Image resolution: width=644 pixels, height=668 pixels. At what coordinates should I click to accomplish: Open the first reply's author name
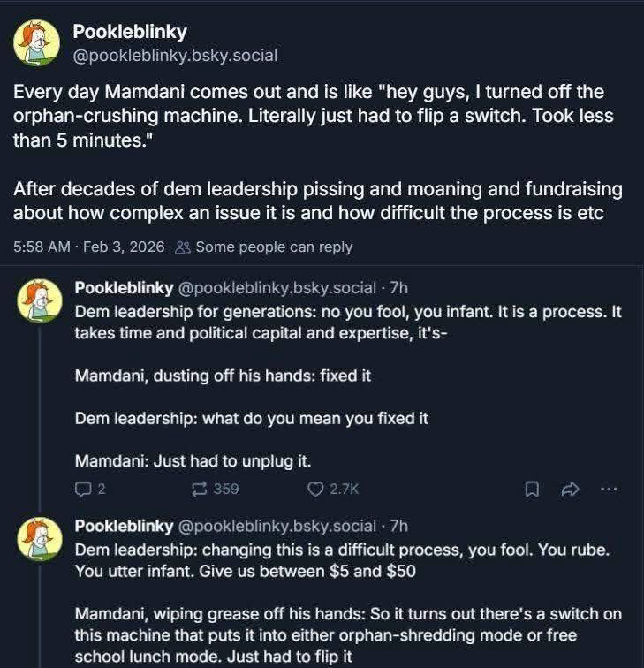click(124, 287)
